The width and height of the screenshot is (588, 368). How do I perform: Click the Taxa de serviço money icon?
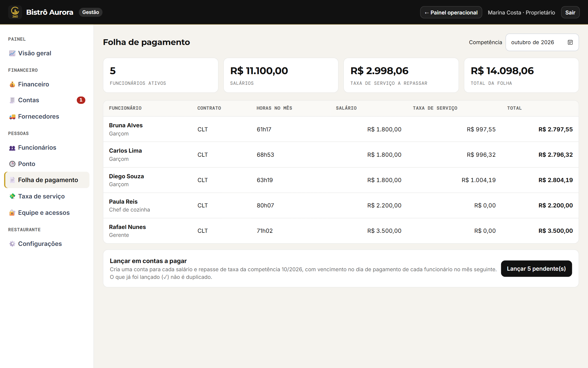tap(12, 196)
